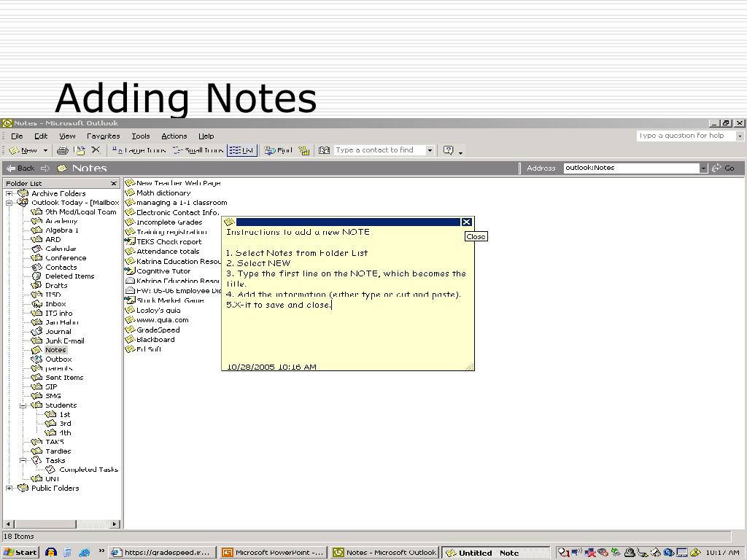The height and width of the screenshot is (560, 747).
Task: Click the Back navigation button
Action: coord(20,168)
